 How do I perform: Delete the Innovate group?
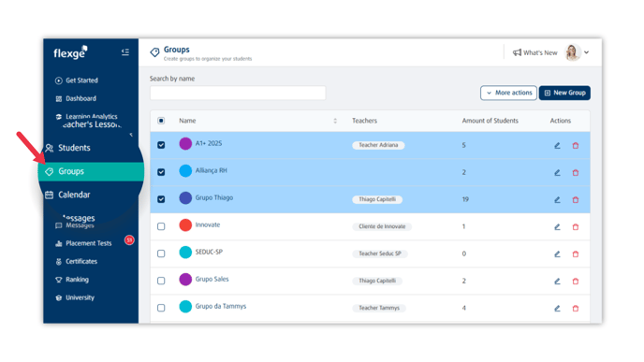[576, 226]
